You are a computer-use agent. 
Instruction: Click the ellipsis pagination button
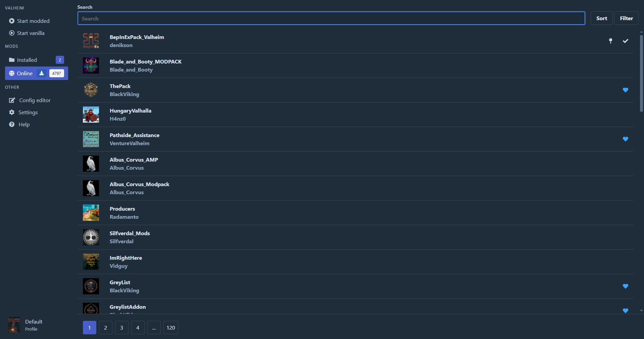click(x=154, y=328)
